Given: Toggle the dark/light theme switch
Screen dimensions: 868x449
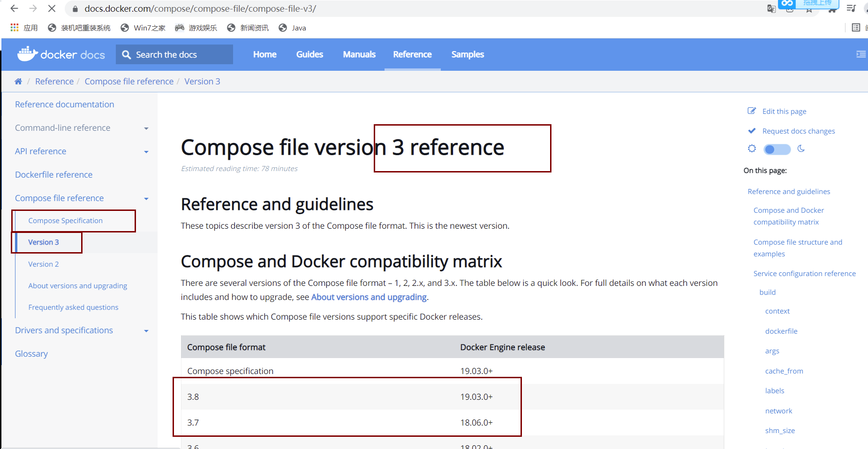Looking at the screenshot, I should [x=777, y=149].
